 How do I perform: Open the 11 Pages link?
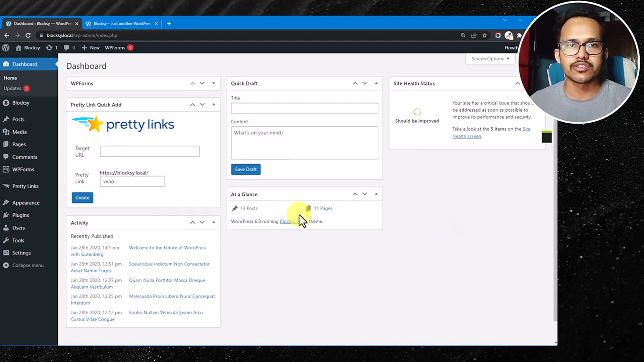coord(323,208)
